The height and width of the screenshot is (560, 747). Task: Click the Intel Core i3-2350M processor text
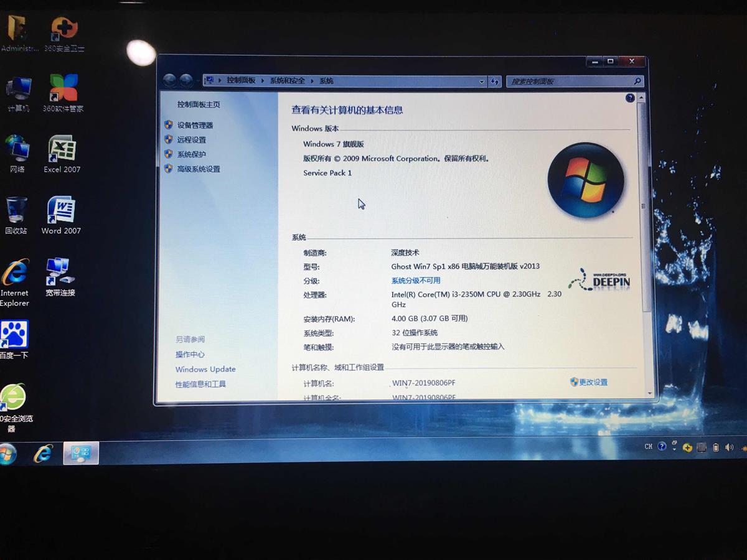[476, 299]
